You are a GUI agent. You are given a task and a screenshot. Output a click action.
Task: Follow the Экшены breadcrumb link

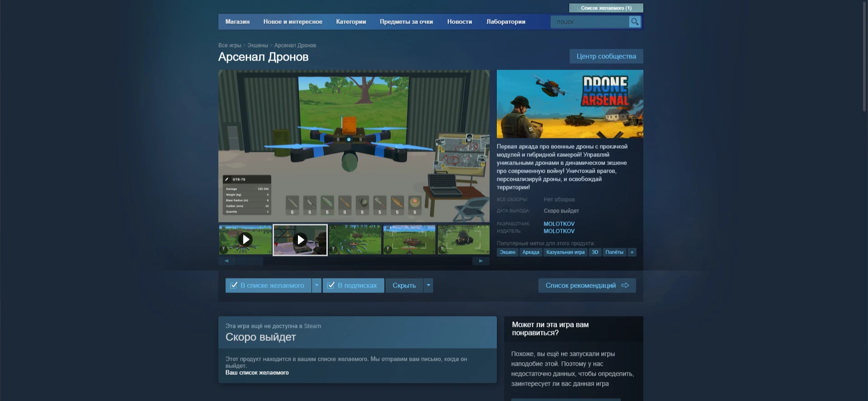click(258, 45)
